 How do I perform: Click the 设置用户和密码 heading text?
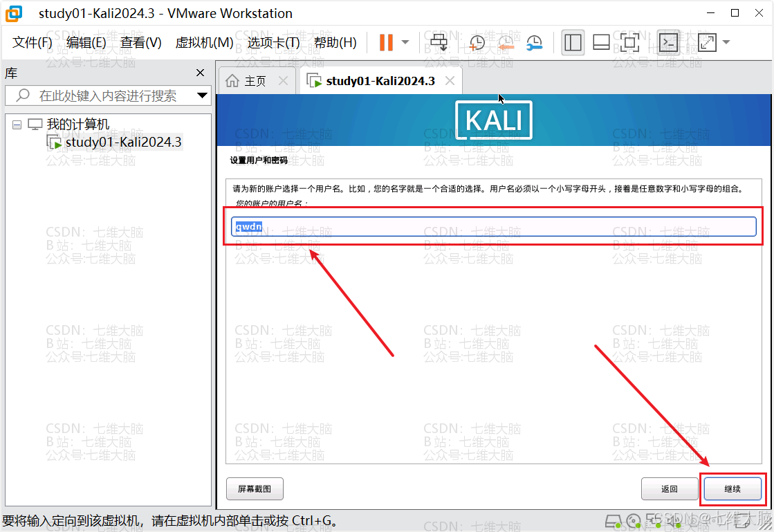coord(259,160)
